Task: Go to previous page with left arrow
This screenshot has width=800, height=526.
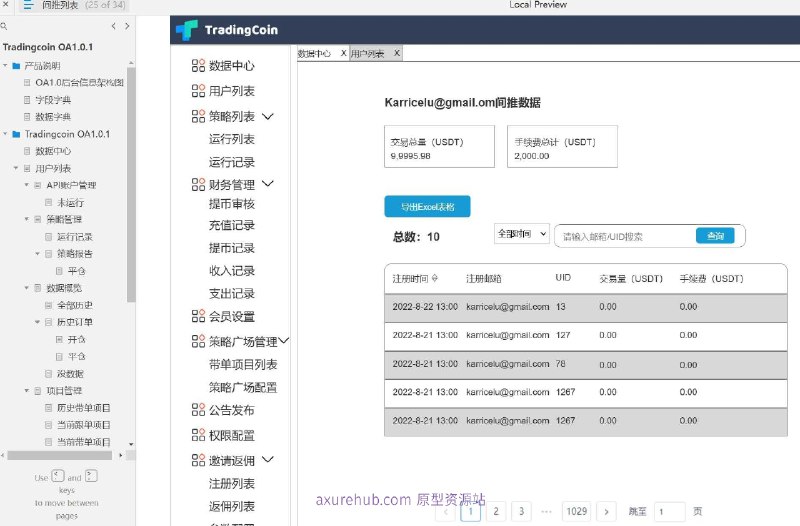Action: (113, 26)
